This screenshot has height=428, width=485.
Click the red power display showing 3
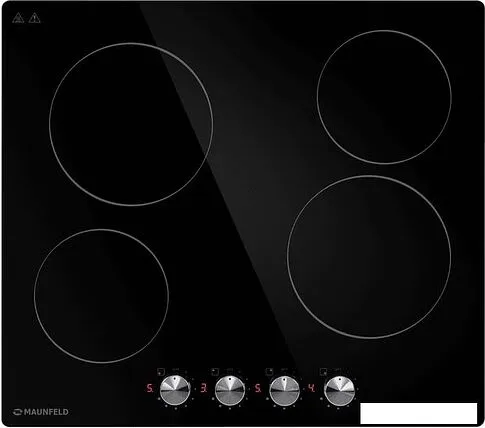[x=204, y=388]
